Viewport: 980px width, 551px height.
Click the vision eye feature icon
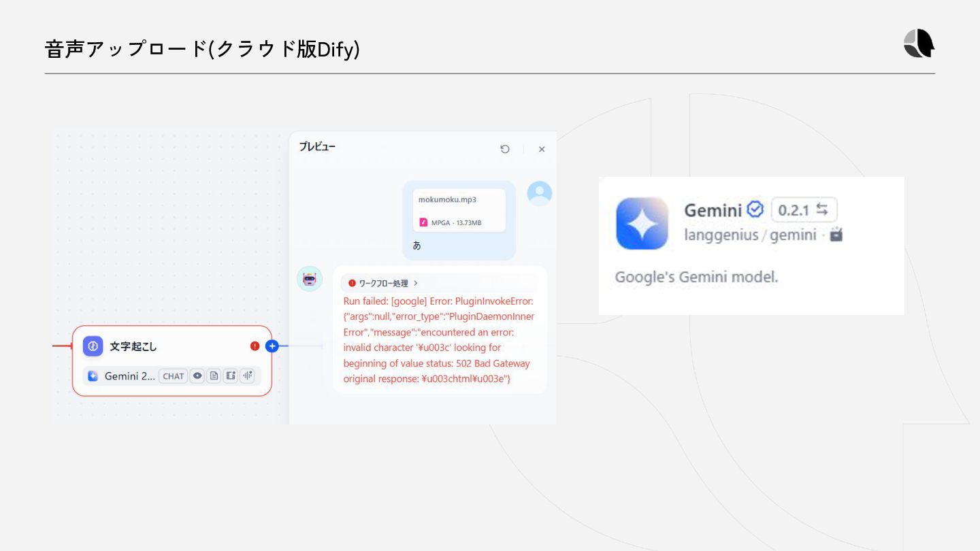(x=197, y=375)
